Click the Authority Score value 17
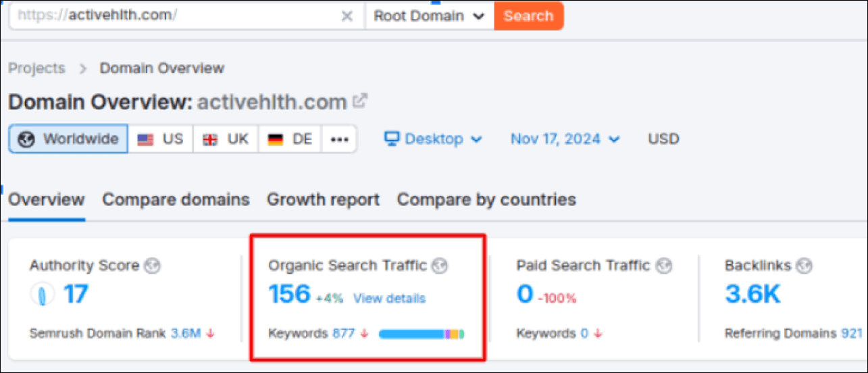Screen dimensions: 868x373 (x=76, y=295)
